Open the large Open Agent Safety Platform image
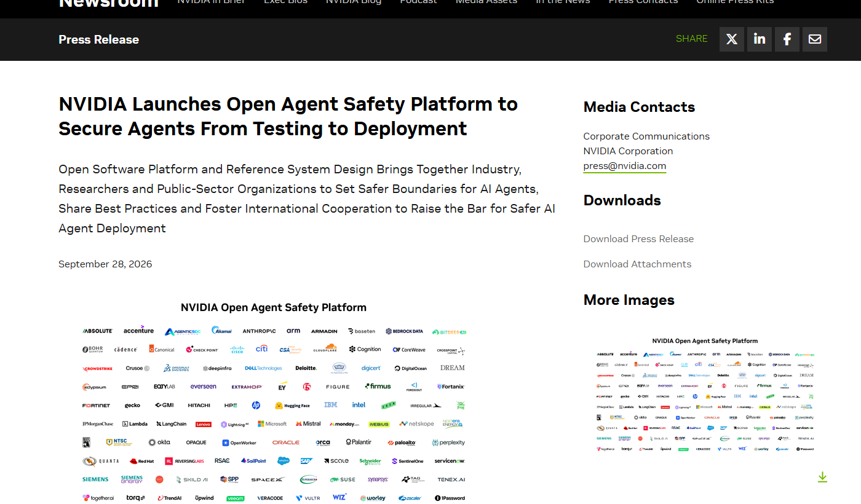 (x=274, y=401)
